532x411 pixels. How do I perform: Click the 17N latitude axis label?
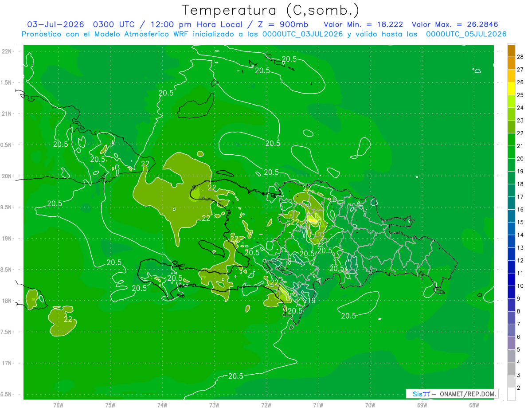(x=7, y=363)
